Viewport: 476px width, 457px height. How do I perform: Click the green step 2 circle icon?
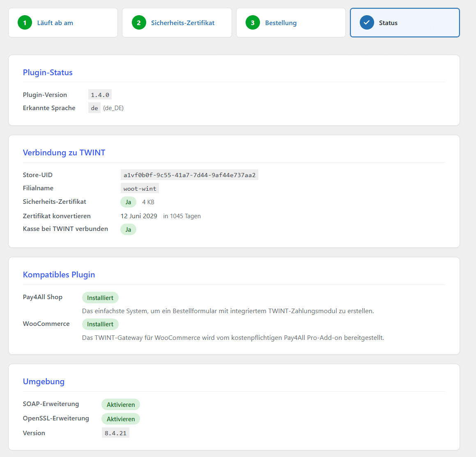[139, 23]
